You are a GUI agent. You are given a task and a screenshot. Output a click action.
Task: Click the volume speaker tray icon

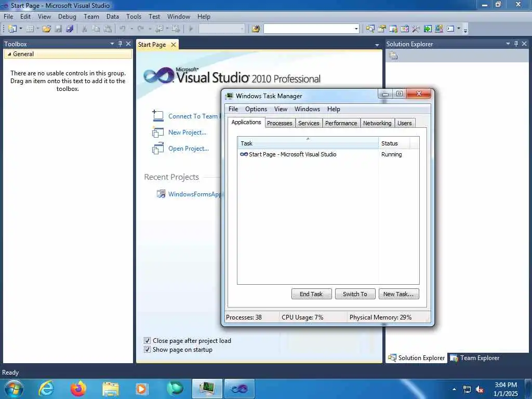click(x=480, y=390)
